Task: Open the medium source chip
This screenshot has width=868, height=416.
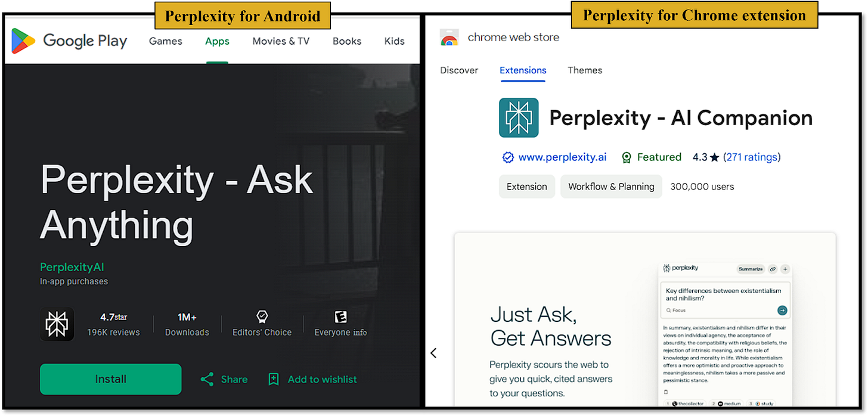Action: coord(726,404)
